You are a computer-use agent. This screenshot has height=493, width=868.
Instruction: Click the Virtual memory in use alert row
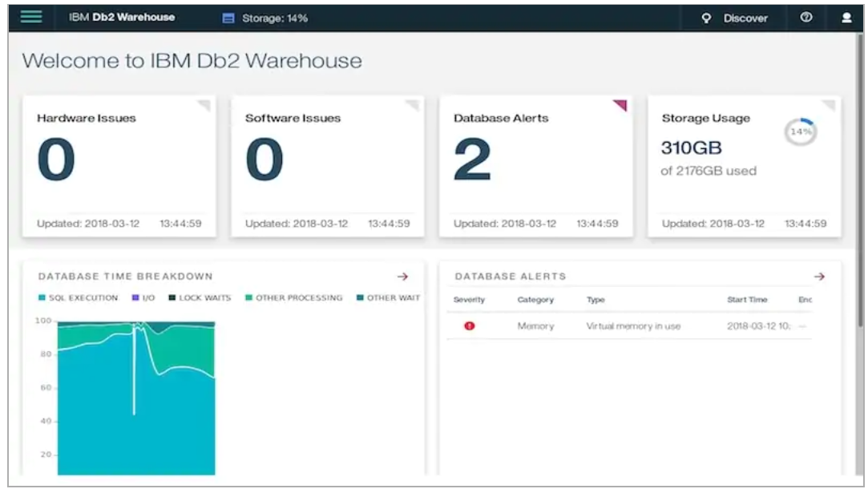(x=636, y=325)
